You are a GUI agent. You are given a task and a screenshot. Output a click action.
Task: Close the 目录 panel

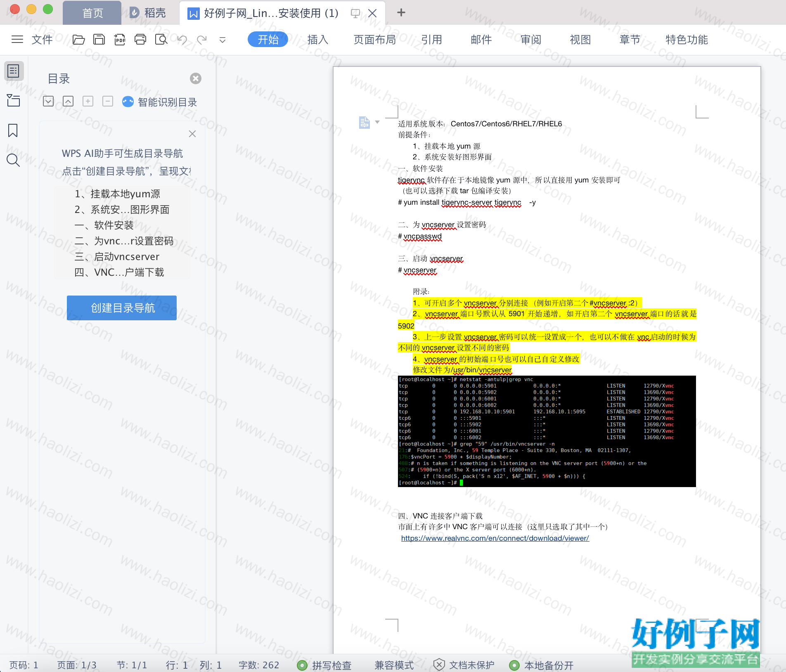pos(196,78)
